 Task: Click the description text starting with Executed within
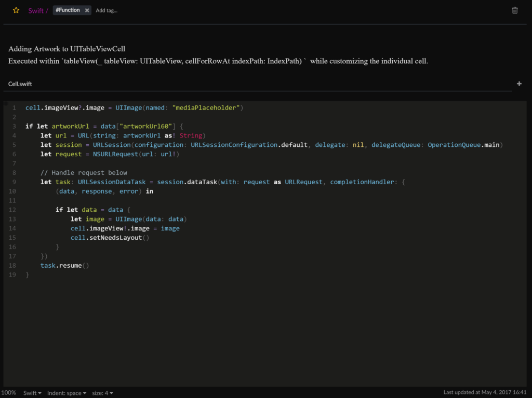[x=218, y=61]
